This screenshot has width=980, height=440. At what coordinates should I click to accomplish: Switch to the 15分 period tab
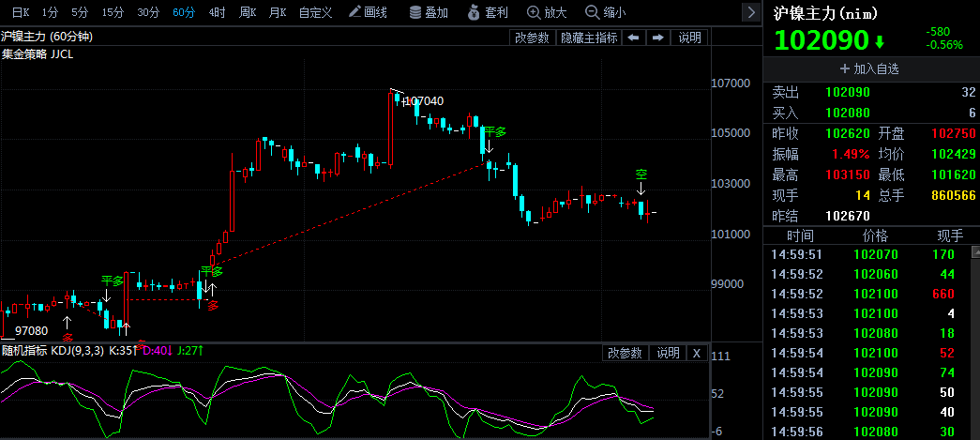click(113, 12)
